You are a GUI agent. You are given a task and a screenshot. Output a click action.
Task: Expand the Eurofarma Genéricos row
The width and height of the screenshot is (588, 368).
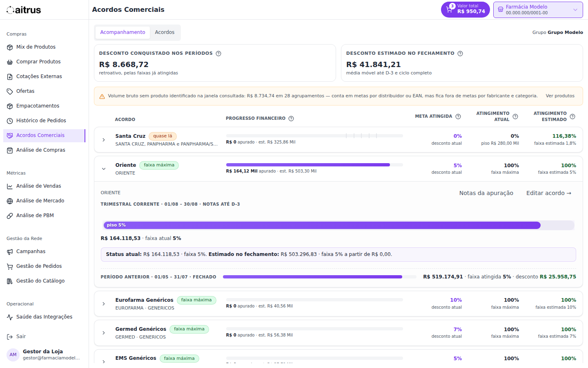click(x=104, y=304)
